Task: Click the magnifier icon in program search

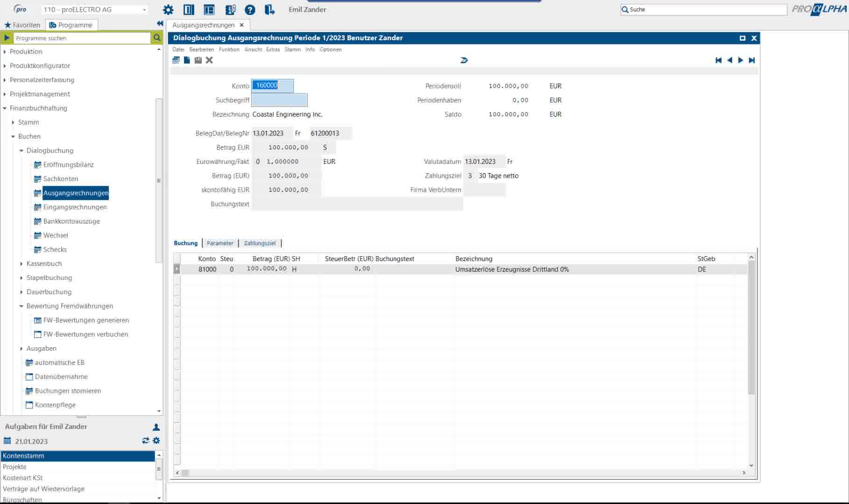Action: coord(157,38)
